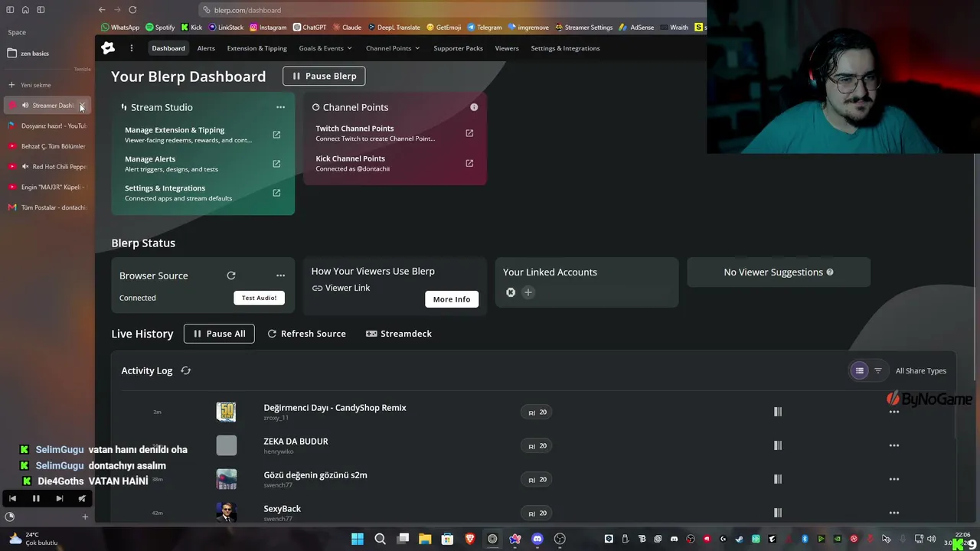Screen dimensions: 980x551
Task: Go to previous track in sidebar player
Action: click(x=12, y=498)
